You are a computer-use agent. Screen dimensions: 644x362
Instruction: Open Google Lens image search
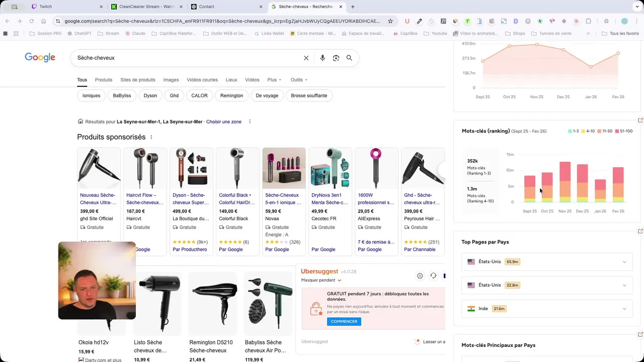(x=336, y=58)
